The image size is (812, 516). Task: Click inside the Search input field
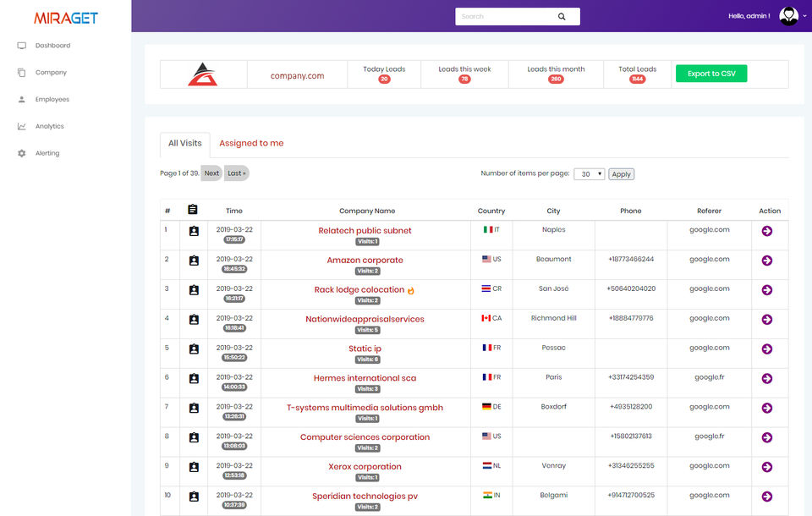(505, 17)
